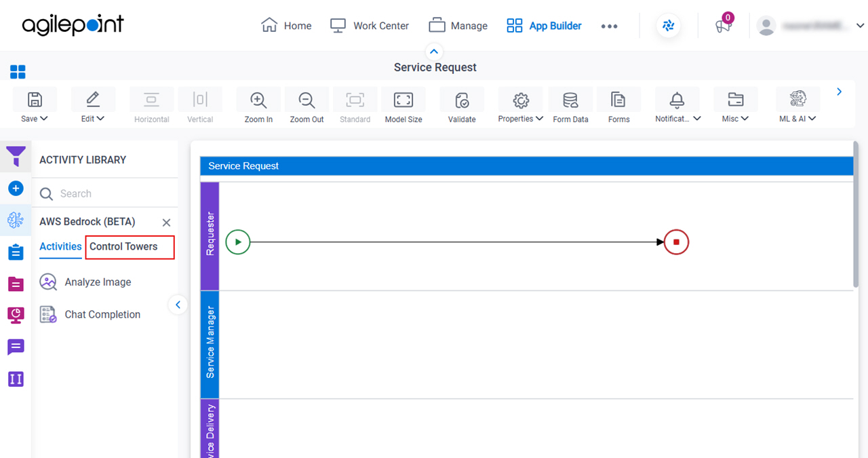This screenshot has width=868, height=458.
Task: Click the purple columns sidebar icon
Action: (x=16, y=379)
